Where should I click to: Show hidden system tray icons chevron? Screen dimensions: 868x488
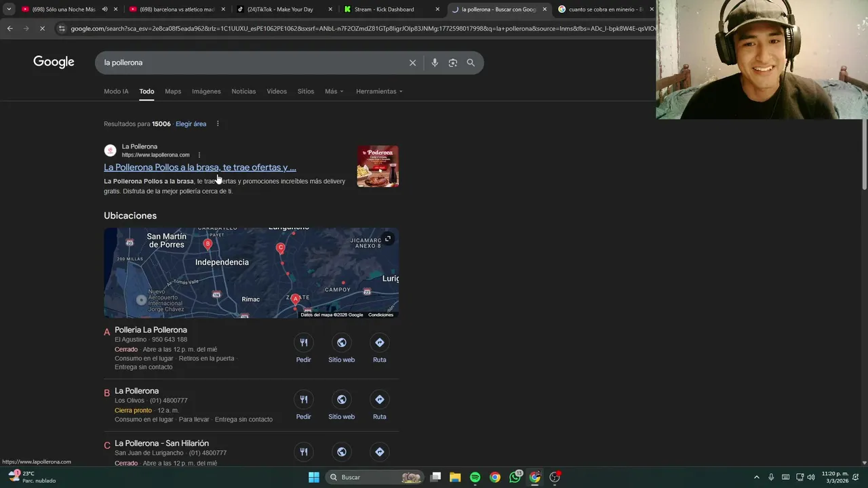click(757, 477)
